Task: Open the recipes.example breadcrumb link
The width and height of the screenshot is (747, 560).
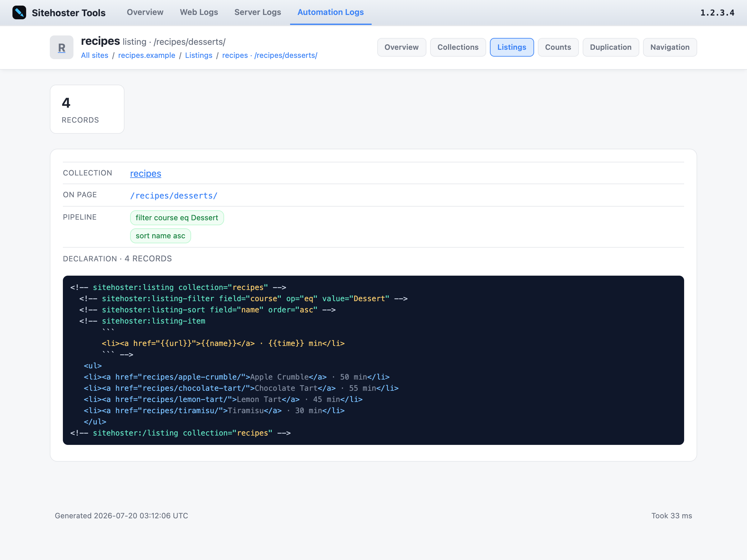Action: pos(147,55)
